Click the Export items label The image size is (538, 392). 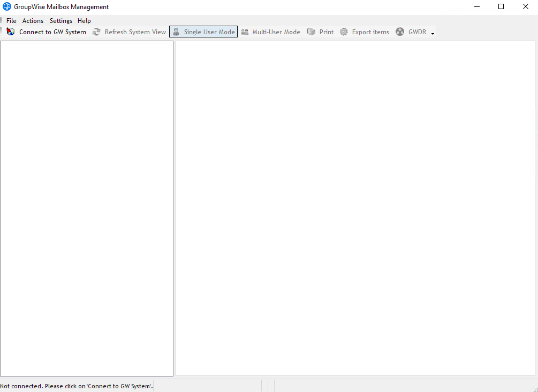point(370,32)
